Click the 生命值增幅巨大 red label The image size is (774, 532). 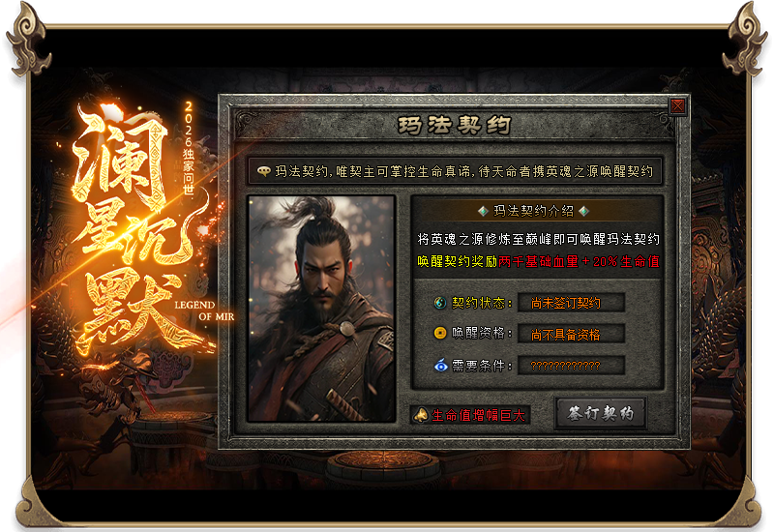pyautogui.click(x=478, y=416)
